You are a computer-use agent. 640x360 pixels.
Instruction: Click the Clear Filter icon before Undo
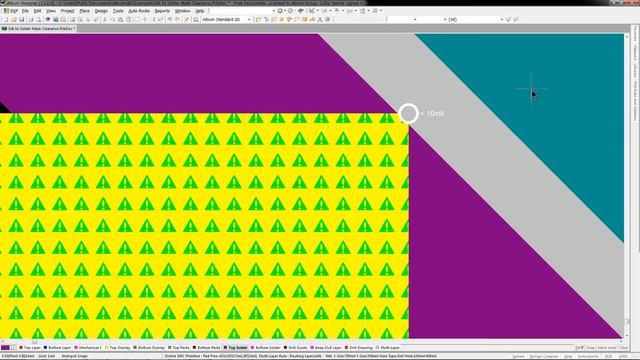coord(160,20)
